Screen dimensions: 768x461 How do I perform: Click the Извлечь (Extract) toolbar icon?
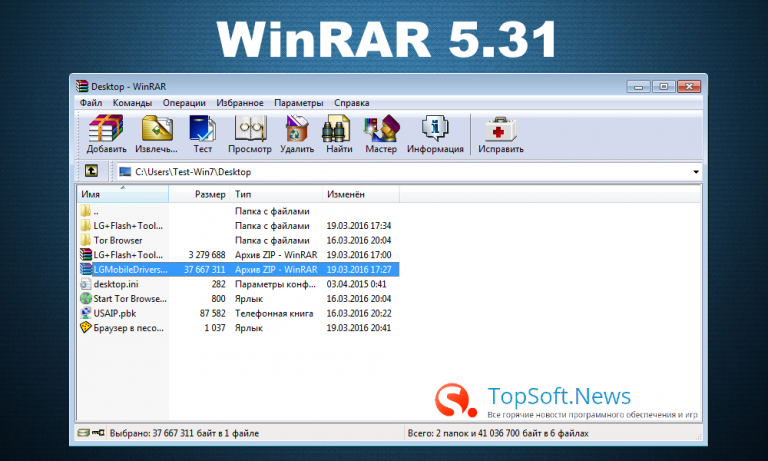click(x=157, y=131)
